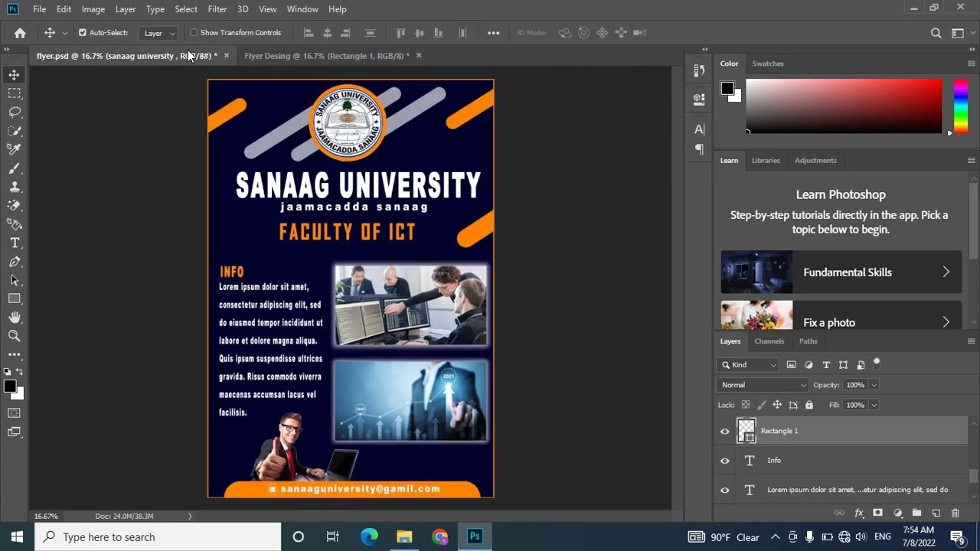Hide the Lorem ipsum text layer
This screenshot has width=980, height=551.
click(x=725, y=490)
